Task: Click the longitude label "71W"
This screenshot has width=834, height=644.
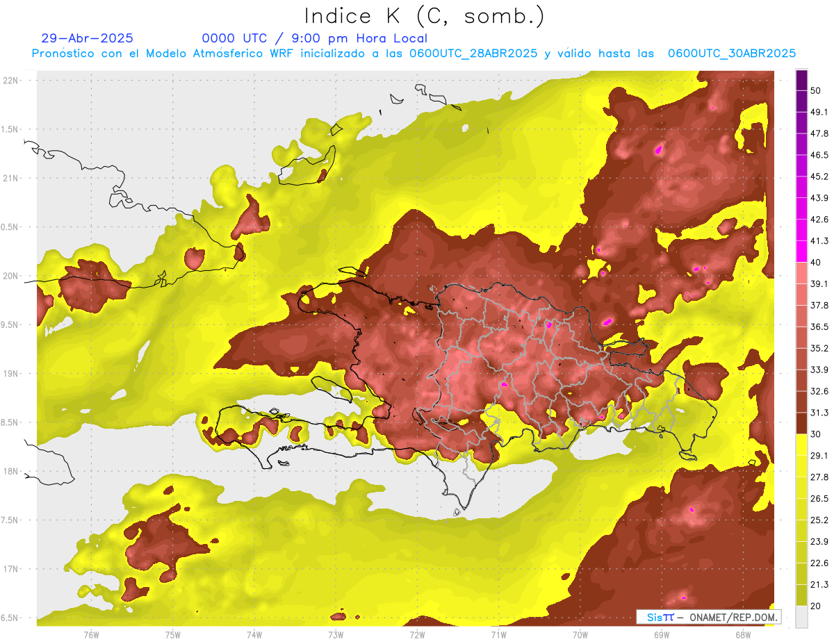Action: tap(498, 635)
